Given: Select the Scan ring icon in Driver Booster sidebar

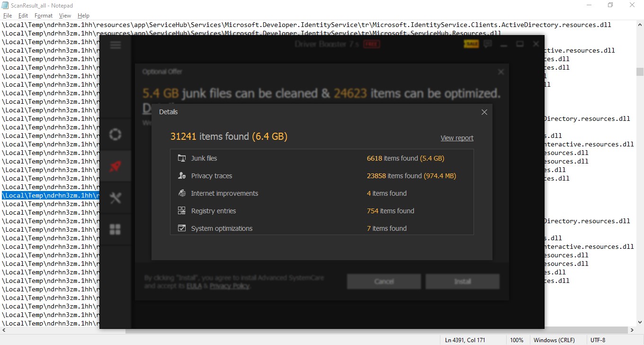Looking at the screenshot, I should coord(115,134).
